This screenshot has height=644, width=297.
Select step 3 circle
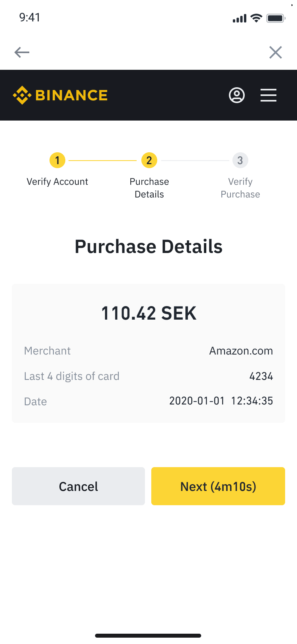coord(240,160)
